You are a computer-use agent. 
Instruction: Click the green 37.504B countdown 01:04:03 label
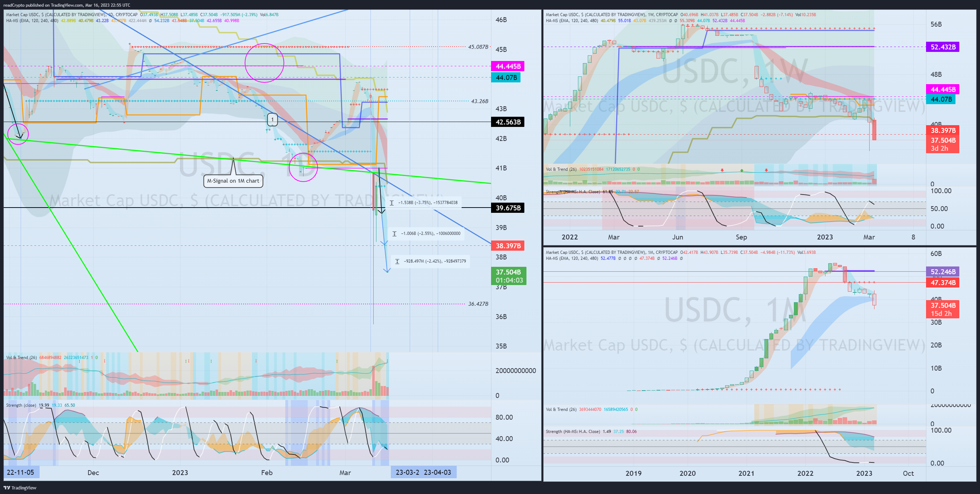(x=509, y=276)
